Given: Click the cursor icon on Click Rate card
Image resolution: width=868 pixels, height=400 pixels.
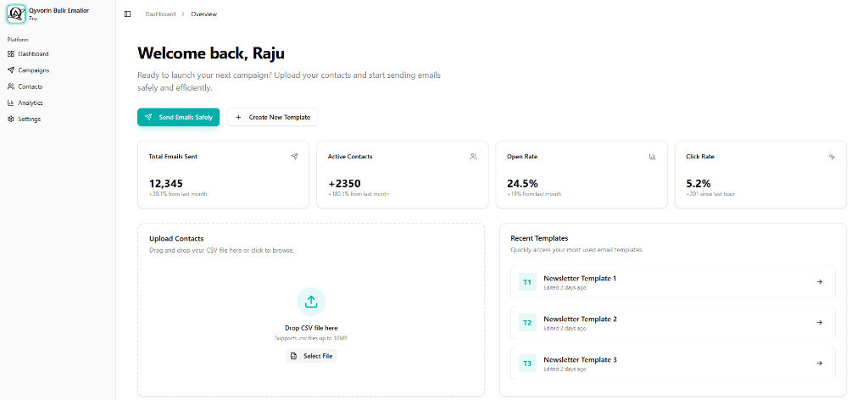Looking at the screenshot, I should pos(832,157).
